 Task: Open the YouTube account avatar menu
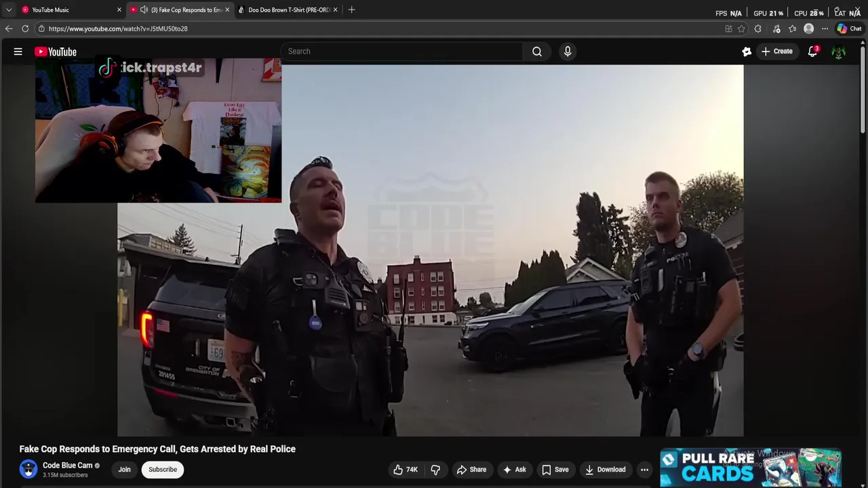pos(839,52)
